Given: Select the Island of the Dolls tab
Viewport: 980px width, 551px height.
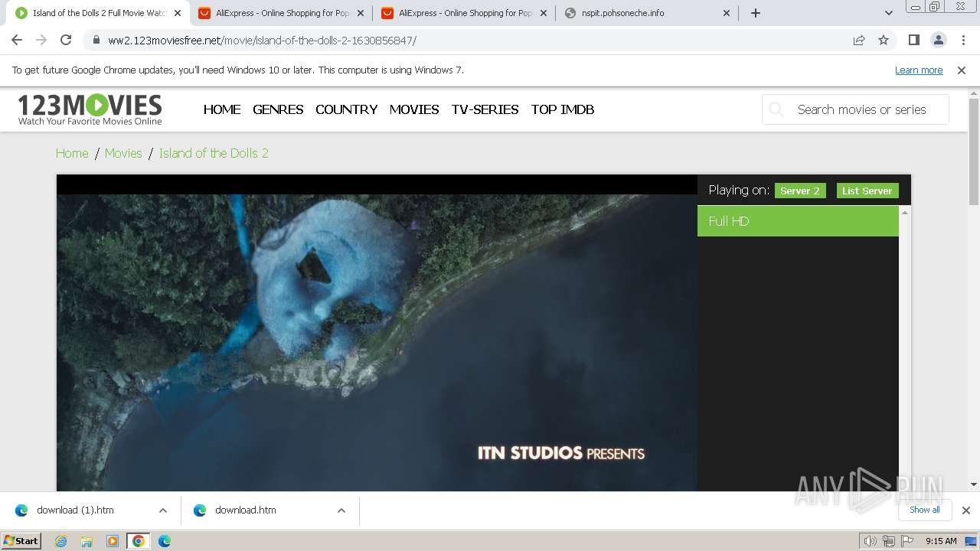Looking at the screenshot, I should pyautogui.click(x=98, y=13).
